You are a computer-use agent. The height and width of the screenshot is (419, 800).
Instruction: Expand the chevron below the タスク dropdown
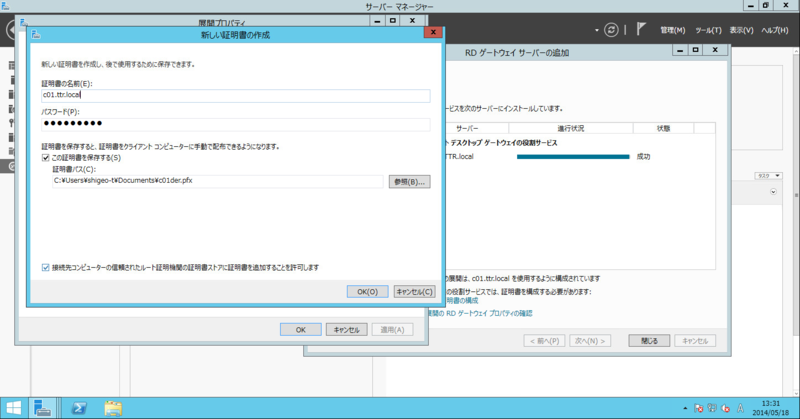tap(773, 192)
